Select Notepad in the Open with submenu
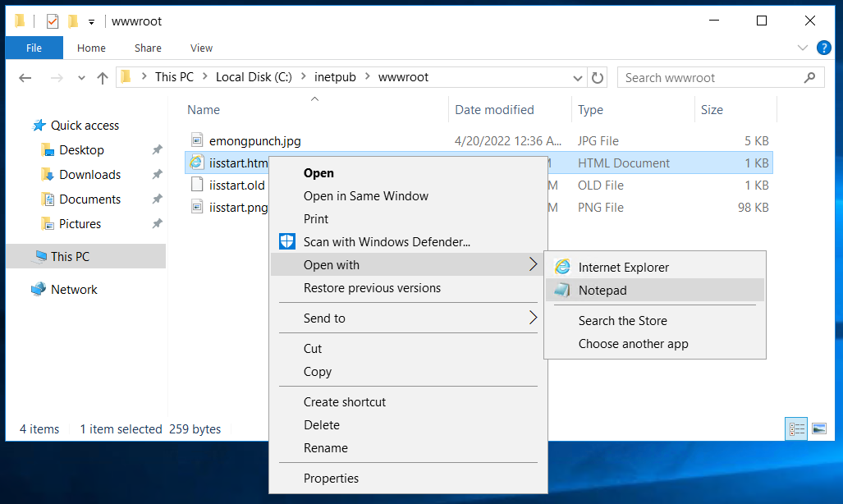This screenshot has width=843, height=504. click(655, 290)
